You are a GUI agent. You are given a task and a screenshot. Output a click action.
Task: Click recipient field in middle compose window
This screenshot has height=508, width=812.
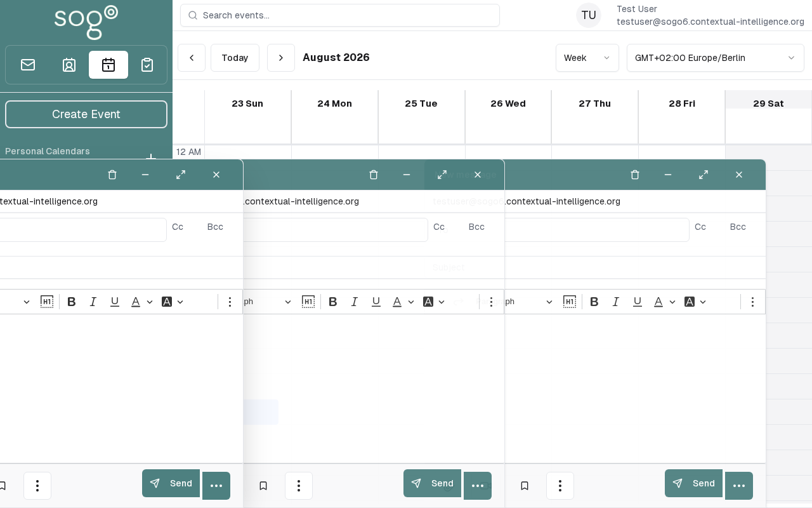click(336, 230)
